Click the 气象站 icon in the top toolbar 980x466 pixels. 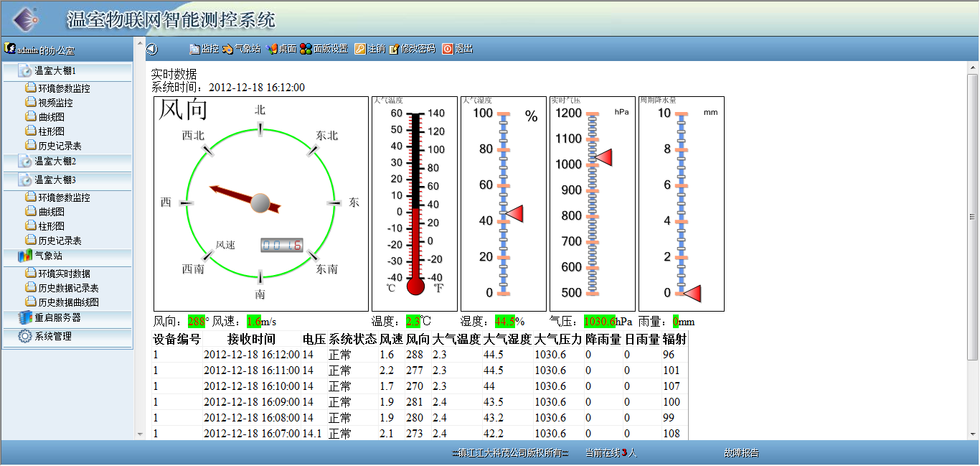(x=227, y=49)
